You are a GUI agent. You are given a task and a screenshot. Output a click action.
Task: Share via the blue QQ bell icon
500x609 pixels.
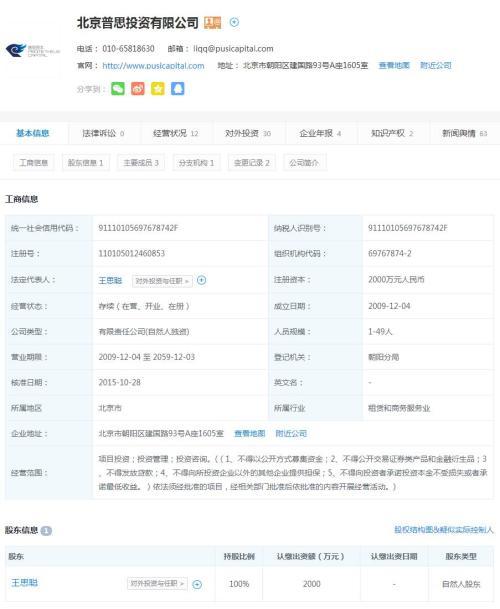(178, 89)
